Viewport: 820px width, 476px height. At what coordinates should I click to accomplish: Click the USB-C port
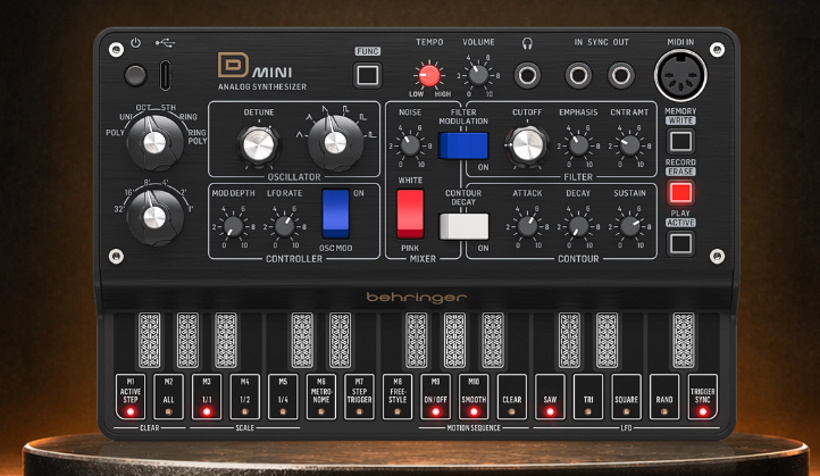pyautogui.click(x=165, y=75)
